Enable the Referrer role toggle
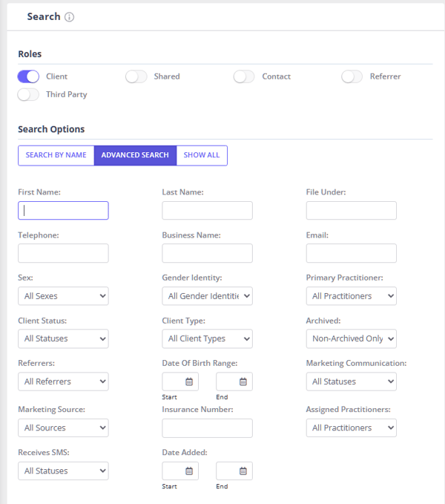 (x=352, y=76)
